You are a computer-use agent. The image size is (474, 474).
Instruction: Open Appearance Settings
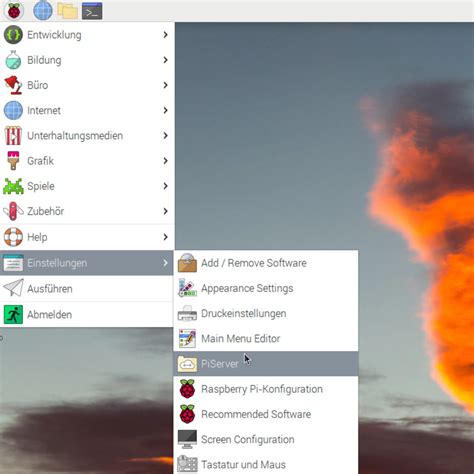coord(266,288)
